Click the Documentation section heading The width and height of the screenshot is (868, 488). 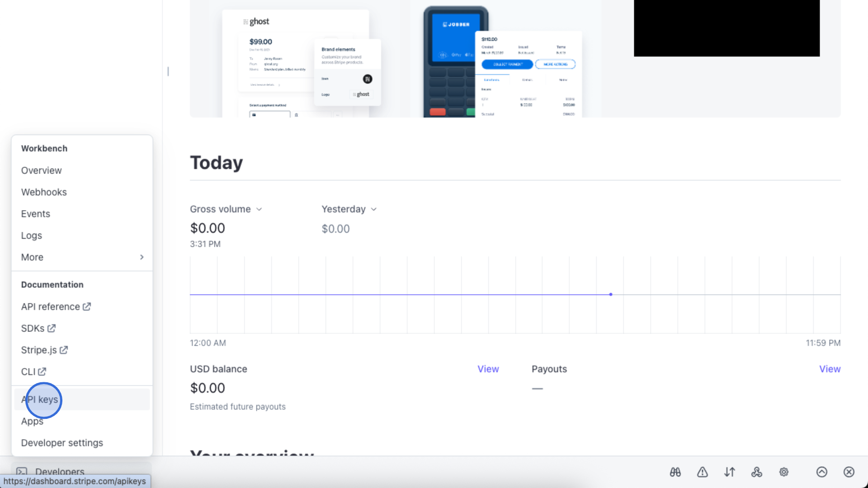tap(52, 285)
